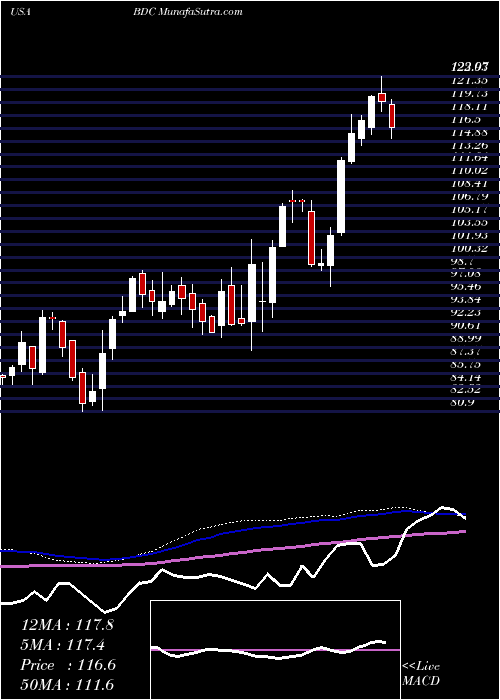
Task: Select the 108.41 price axis label
Action: click(x=470, y=183)
